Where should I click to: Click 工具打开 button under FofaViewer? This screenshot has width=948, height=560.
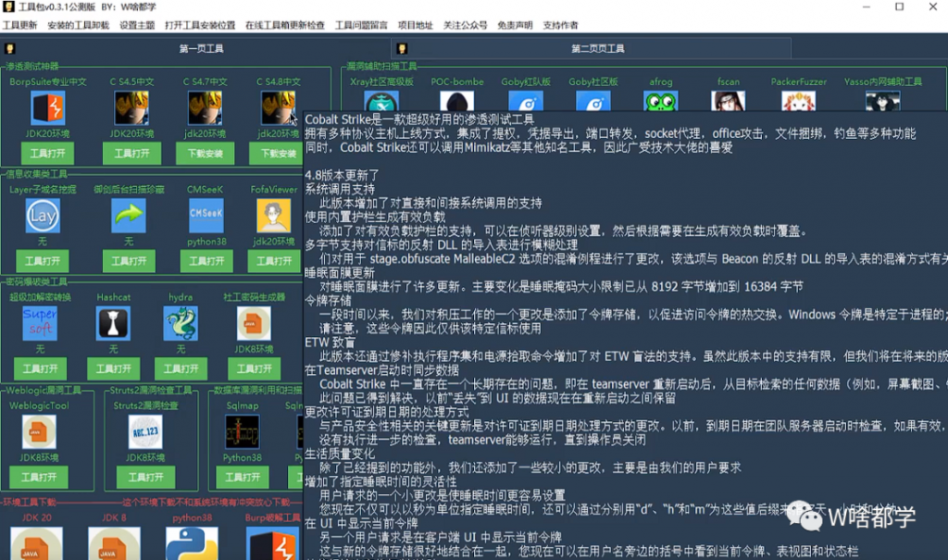point(274,261)
